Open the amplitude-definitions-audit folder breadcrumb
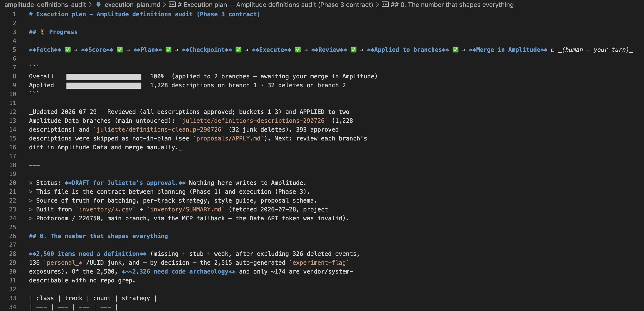The width and height of the screenshot is (644, 311). tap(45, 4)
